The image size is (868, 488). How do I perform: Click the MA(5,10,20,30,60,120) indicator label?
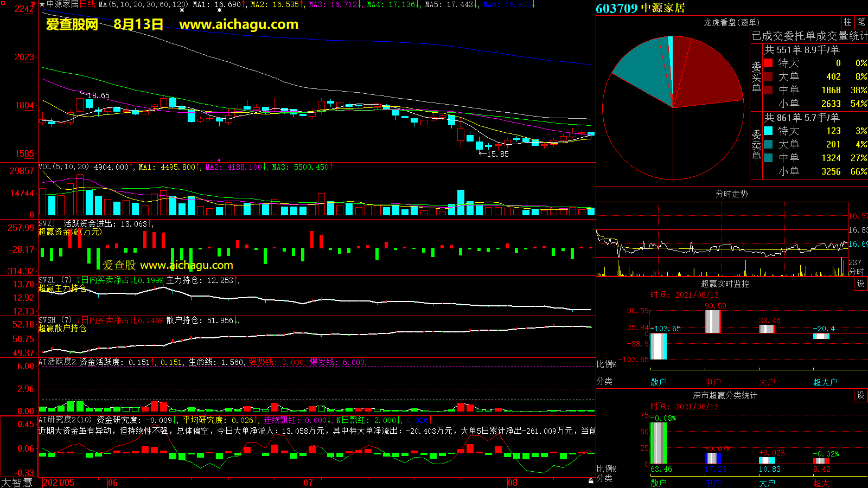pos(143,4)
